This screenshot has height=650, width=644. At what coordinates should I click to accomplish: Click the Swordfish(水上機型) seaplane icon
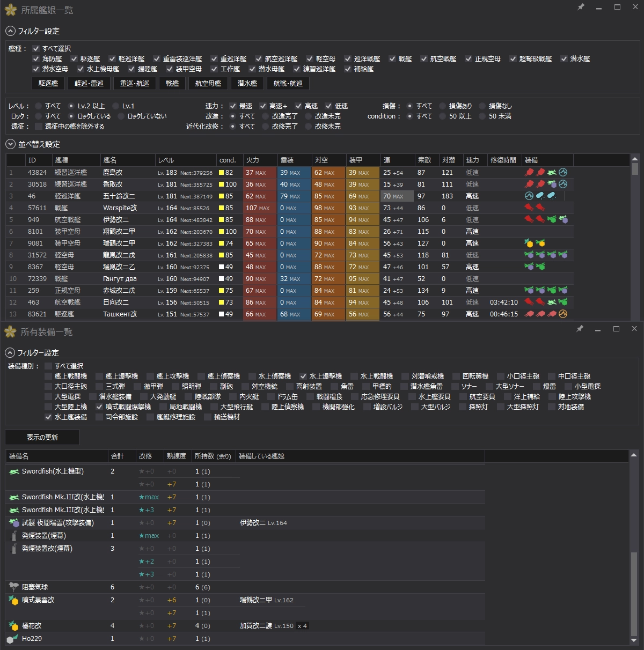tap(14, 471)
